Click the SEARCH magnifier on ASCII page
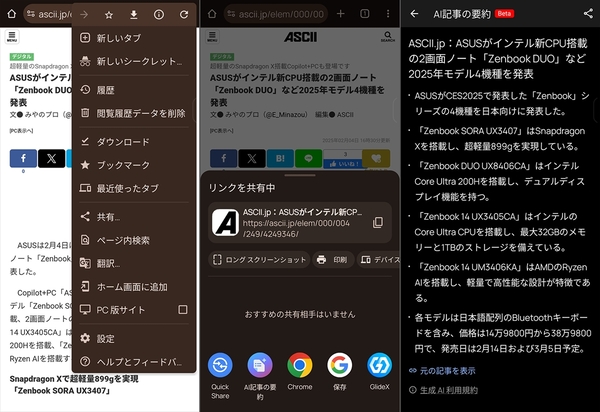The width and height of the screenshot is (600, 412). point(388,37)
